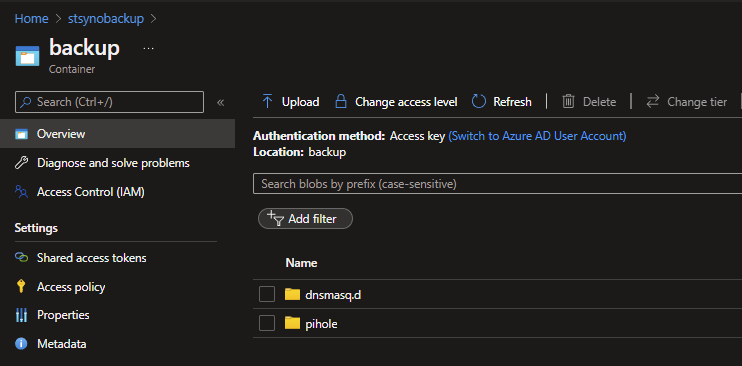This screenshot has height=366, width=742.
Task: Click the Search blobs by prefix field
Action: coord(497,184)
